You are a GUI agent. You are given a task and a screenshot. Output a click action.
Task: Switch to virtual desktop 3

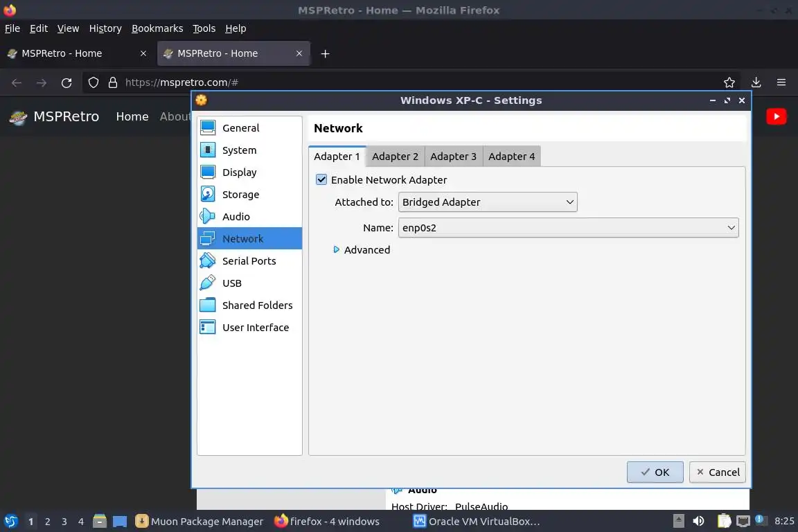click(64, 522)
